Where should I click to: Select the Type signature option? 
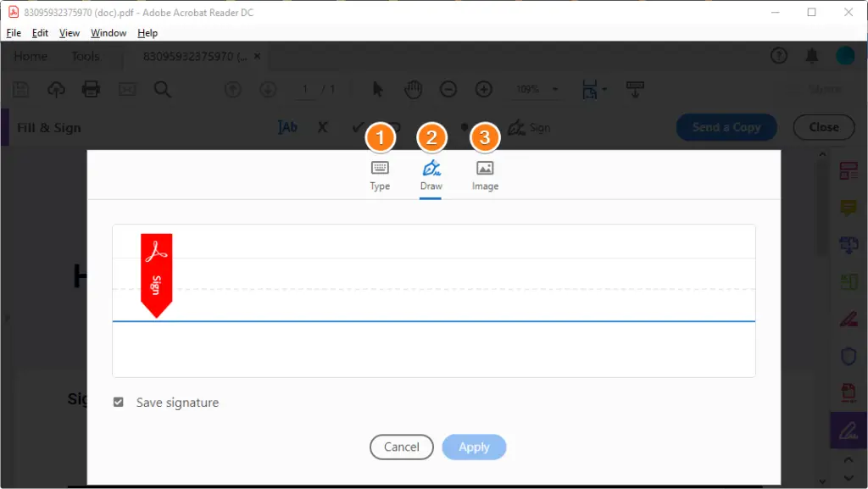[380, 175]
